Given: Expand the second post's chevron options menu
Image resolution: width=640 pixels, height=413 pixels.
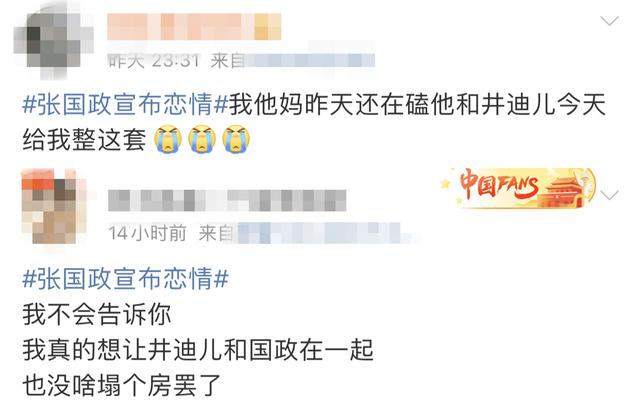Looking at the screenshot, I should (x=609, y=195).
